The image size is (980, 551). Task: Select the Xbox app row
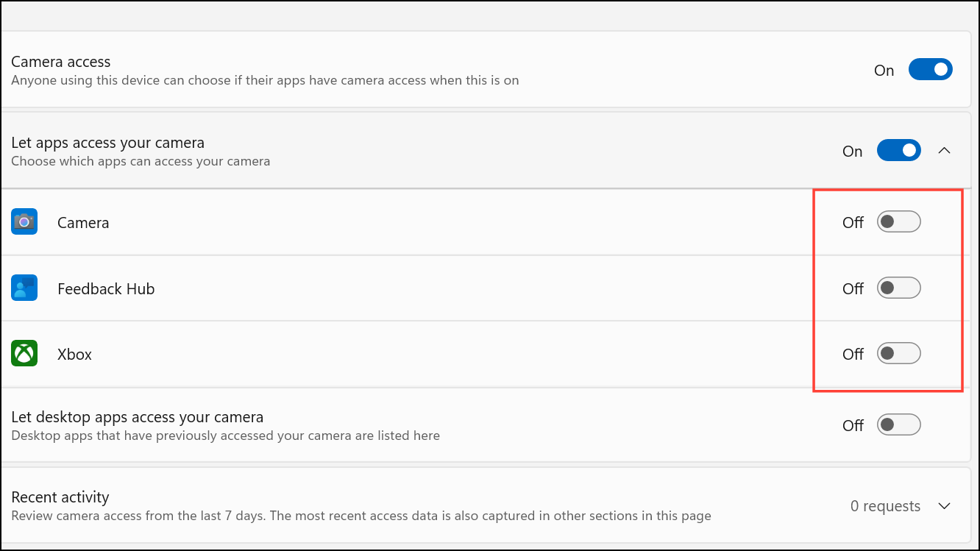tap(74, 354)
